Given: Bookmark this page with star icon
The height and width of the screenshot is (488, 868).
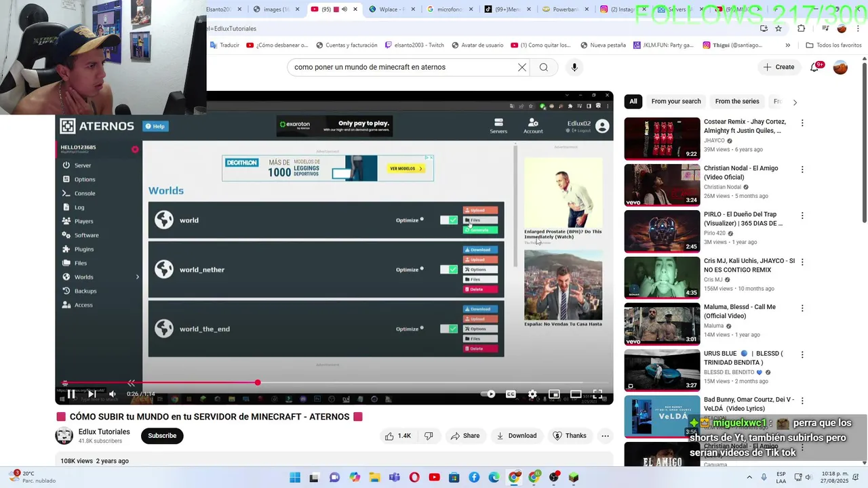Looking at the screenshot, I should click(778, 28).
